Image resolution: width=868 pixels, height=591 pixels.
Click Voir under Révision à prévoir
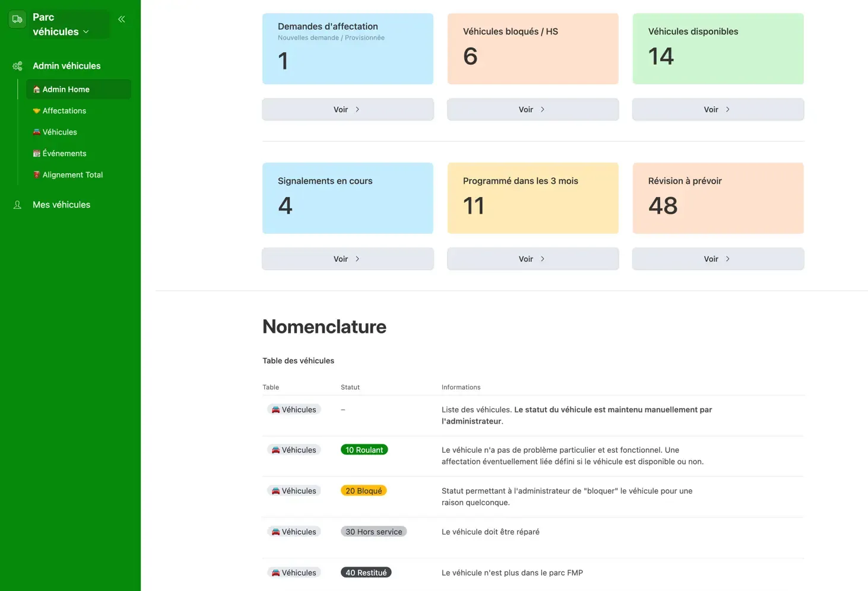click(x=718, y=259)
